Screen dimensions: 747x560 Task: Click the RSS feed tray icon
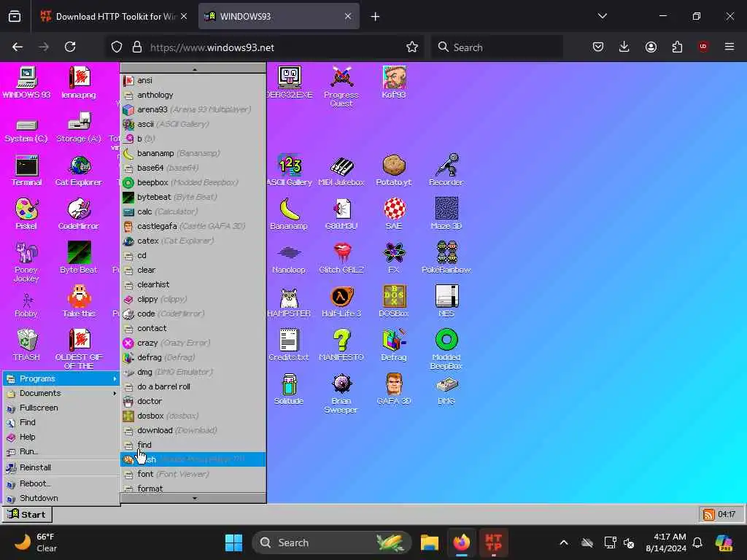tap(709, 515)
